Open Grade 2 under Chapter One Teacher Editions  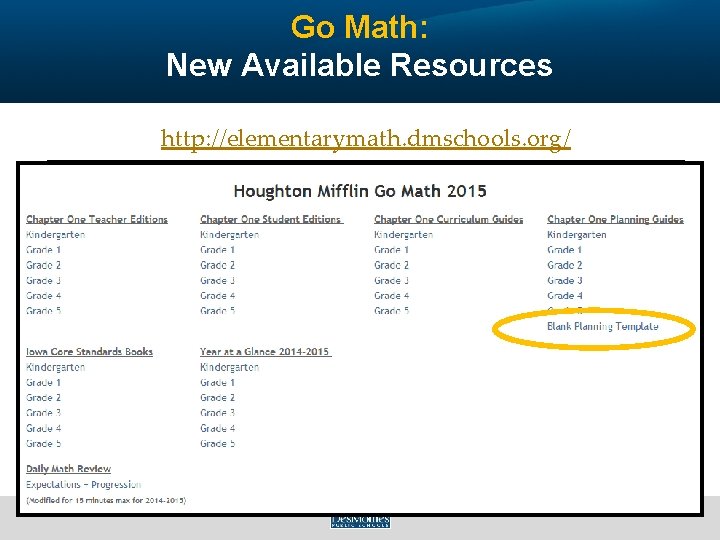[44, 265]
